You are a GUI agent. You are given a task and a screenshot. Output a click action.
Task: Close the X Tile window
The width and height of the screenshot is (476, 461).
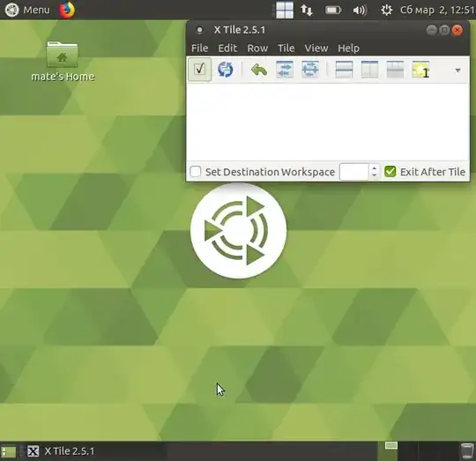click(x=457, y=30)
